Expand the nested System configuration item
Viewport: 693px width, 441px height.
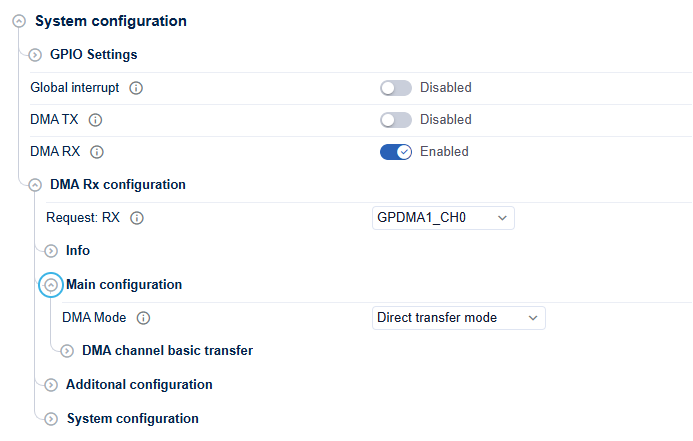(51, 419)
